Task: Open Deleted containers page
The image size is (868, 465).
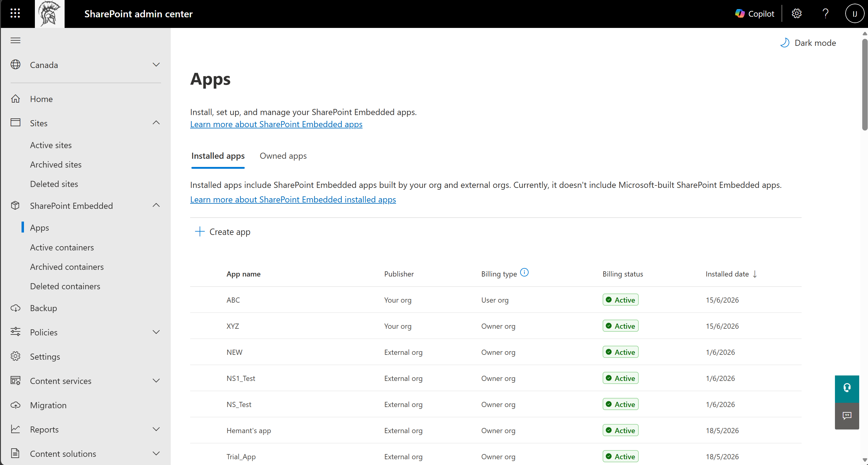Action: tap(65, 286)
